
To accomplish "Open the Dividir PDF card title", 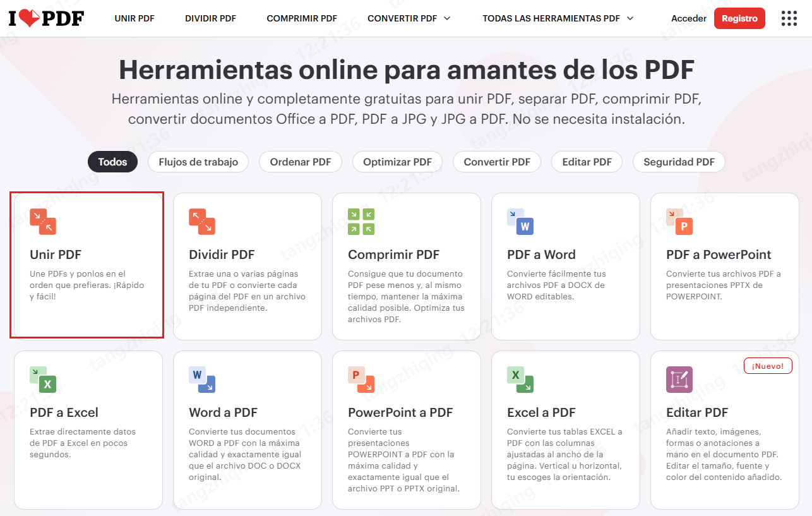I will click(222, 255).
